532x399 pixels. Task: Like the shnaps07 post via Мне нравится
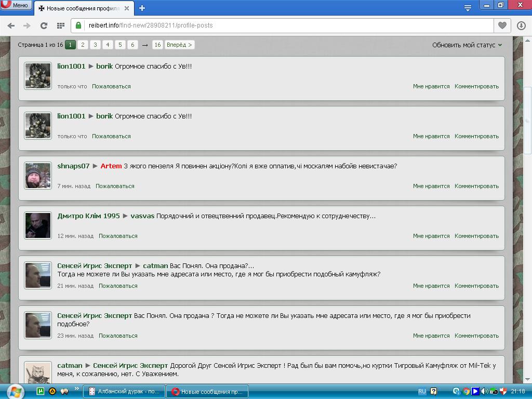(x=431, y=186)
